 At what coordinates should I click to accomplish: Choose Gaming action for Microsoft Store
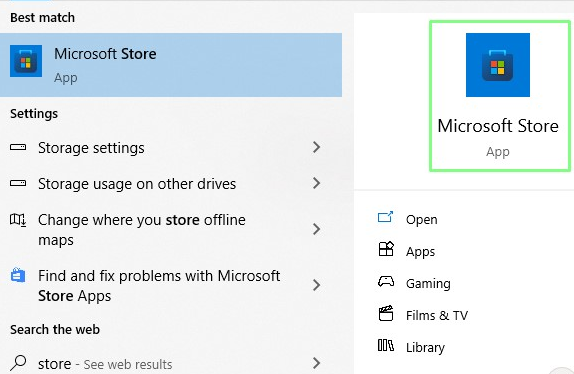pos(428,284)
